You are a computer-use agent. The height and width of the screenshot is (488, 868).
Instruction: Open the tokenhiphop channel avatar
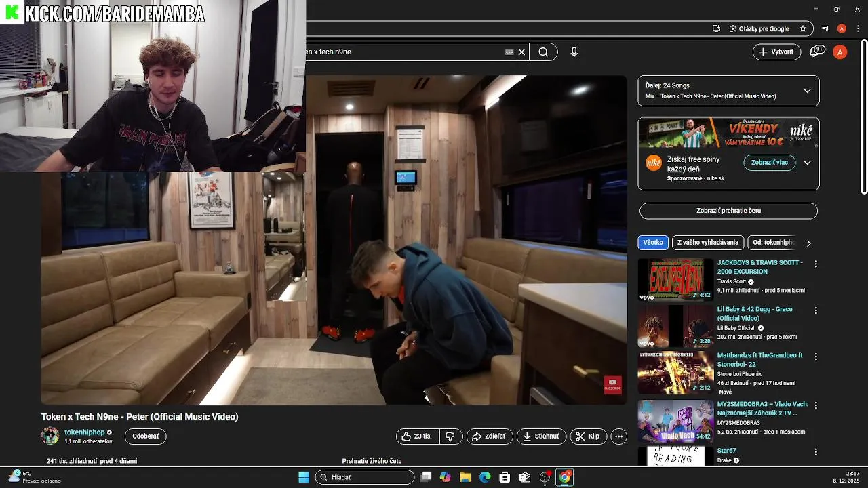click(x=50, y=436)
